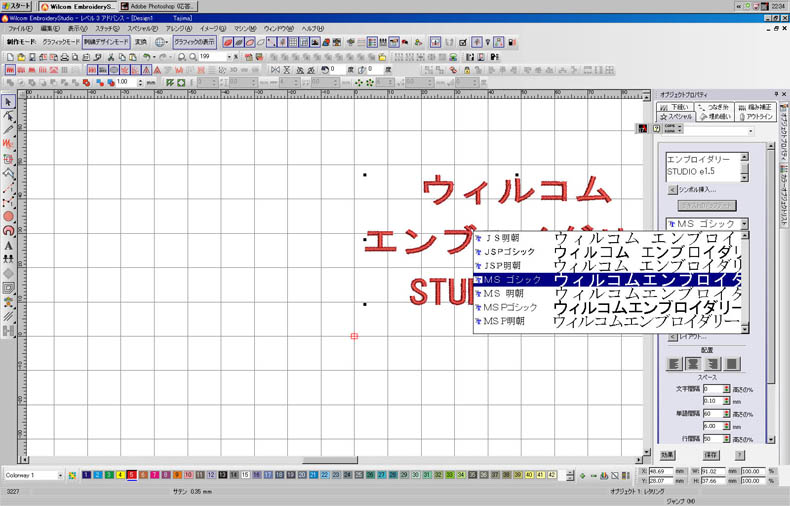
Task: Select font JS明朝 from list
Action: 607,238
